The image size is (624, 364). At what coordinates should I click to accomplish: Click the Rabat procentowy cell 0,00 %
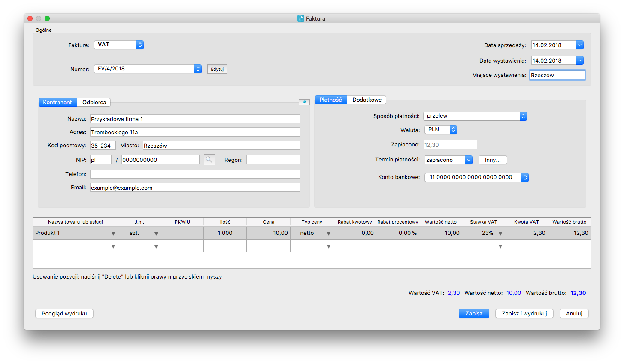[x=398, y=233]
